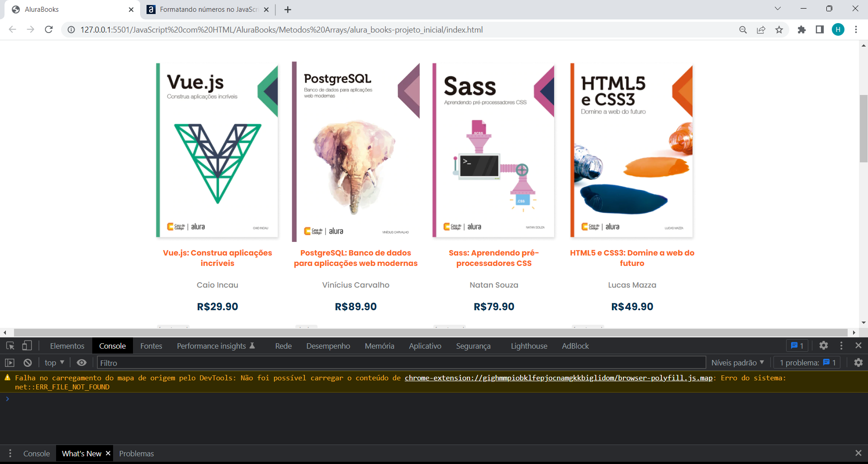This screenshot has width=868, height=464.
Task: Click the address bar URL
Action: coord(281,30)
